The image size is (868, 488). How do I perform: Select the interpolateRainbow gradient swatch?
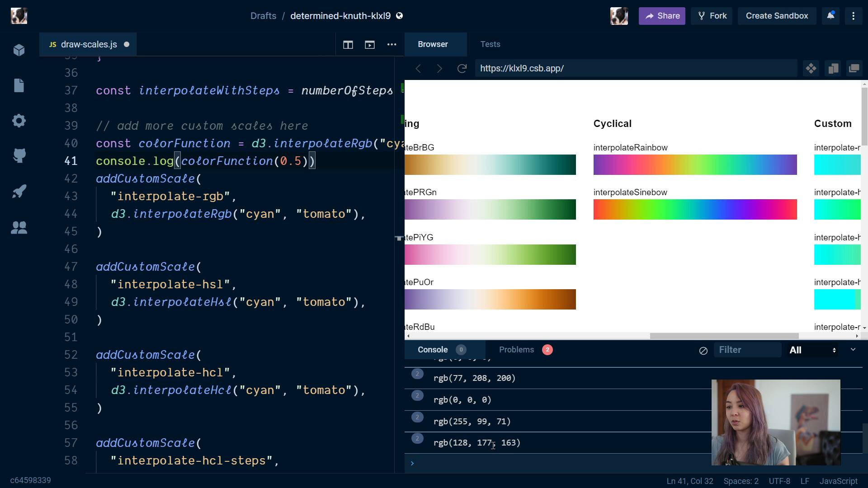click(x=695, y=164)
